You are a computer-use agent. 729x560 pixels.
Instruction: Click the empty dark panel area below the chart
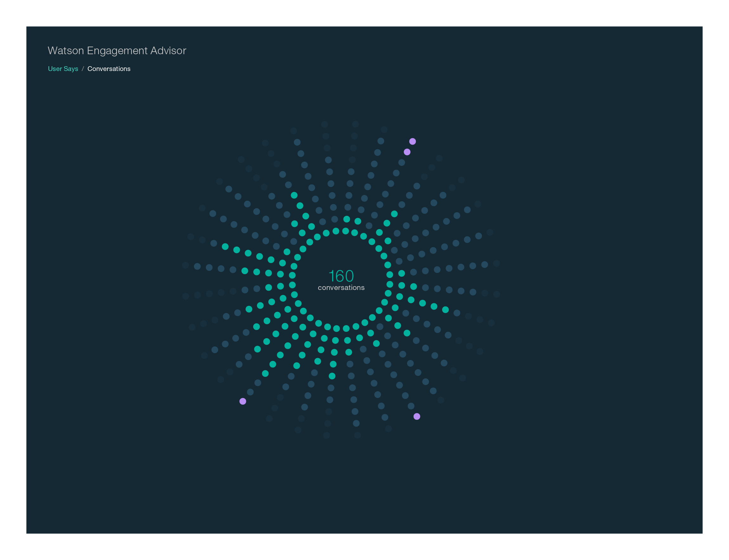[x=364, y=487]
